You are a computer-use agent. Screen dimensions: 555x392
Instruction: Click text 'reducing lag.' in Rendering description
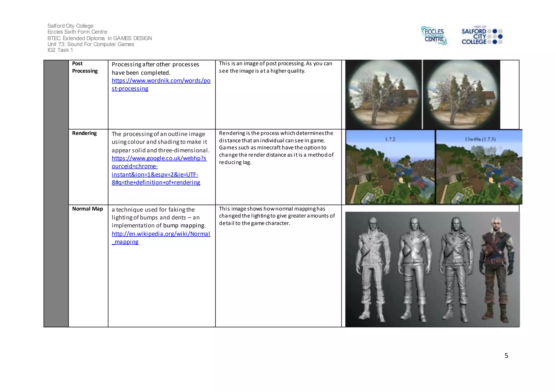(x=235, y=162)
